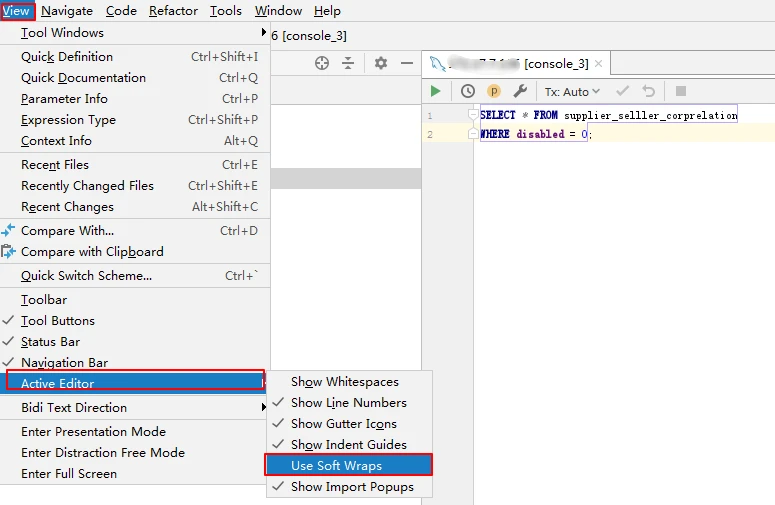Toggle Show Gutter Icons option

pyautogui.click(x=349, y=423)
